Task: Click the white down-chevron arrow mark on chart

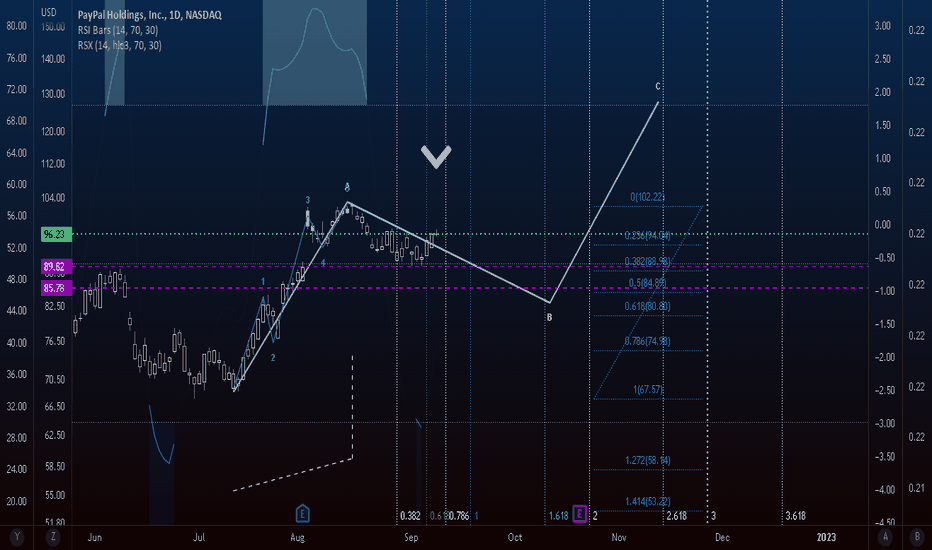Action: pos(436,156)
